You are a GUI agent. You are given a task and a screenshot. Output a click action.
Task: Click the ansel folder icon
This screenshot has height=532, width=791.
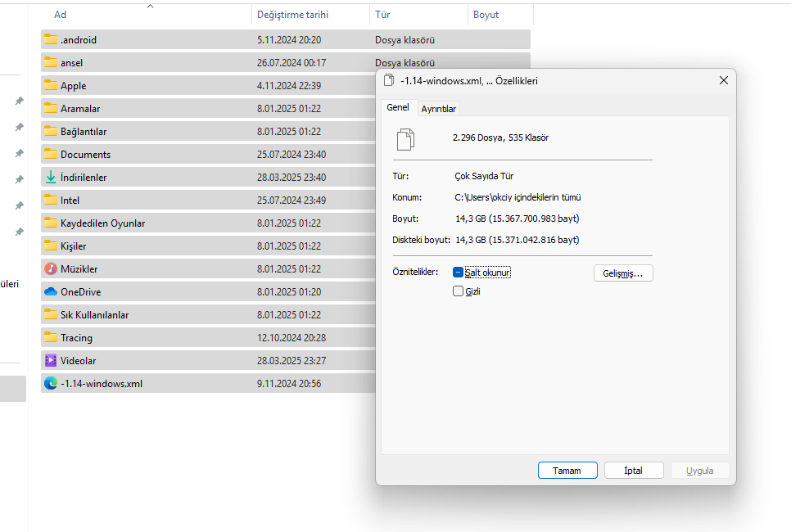coord(51,62)
